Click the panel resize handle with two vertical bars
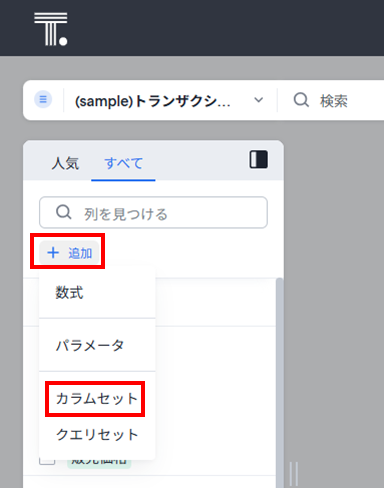Image resolution: width=384 pixels, height=488 pixels. pos(294,474)
